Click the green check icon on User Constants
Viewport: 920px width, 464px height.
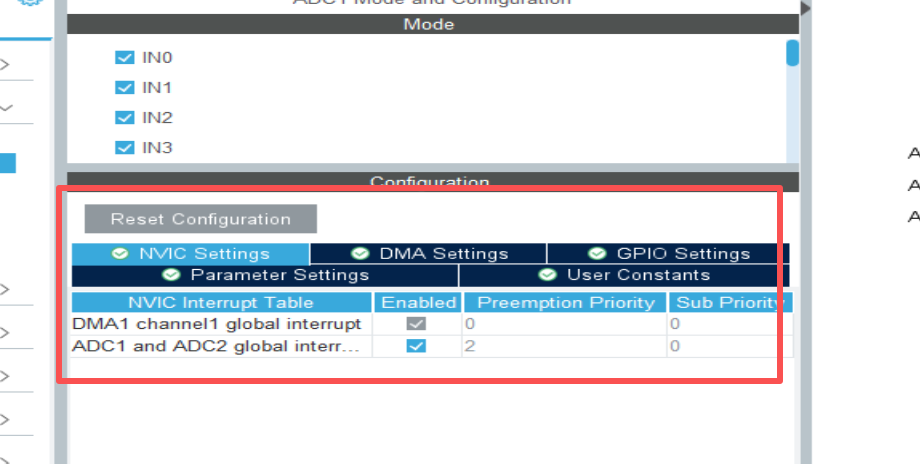pyautogui.click(x=548, y=275)
